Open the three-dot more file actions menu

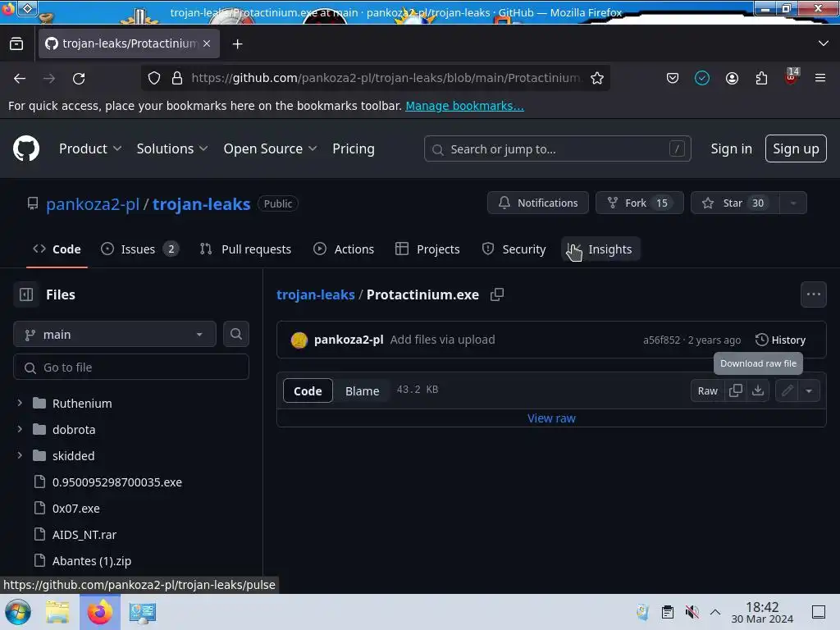[813, 294]
